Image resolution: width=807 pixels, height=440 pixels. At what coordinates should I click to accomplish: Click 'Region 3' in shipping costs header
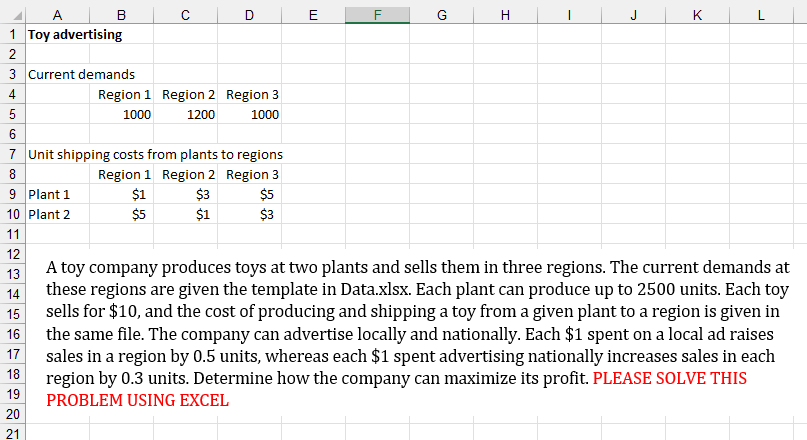pos(252,174)
